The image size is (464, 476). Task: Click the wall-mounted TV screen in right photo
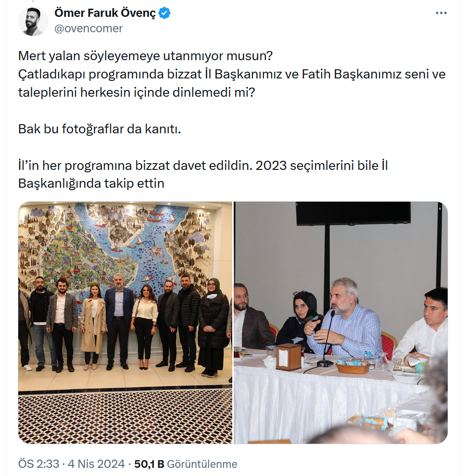353,213
